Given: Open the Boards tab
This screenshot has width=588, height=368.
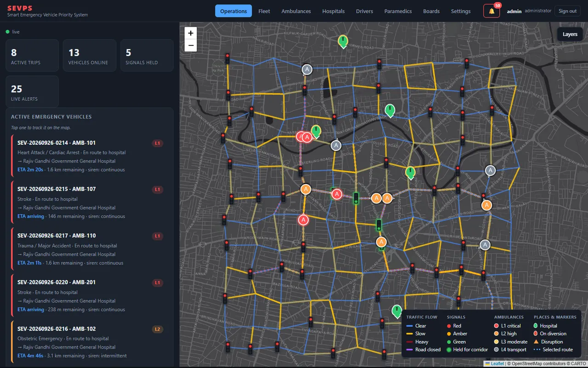Looking at the screenshot, I should tap(431, 11).
